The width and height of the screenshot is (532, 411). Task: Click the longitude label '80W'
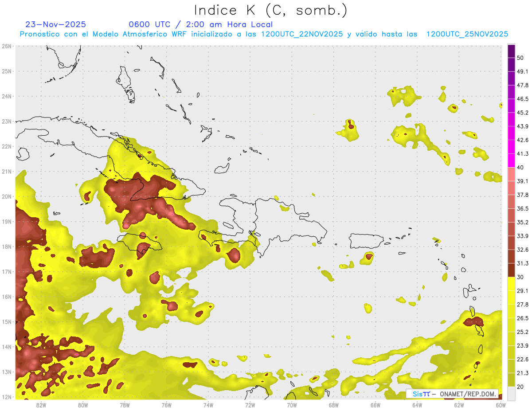click(82, 405)
